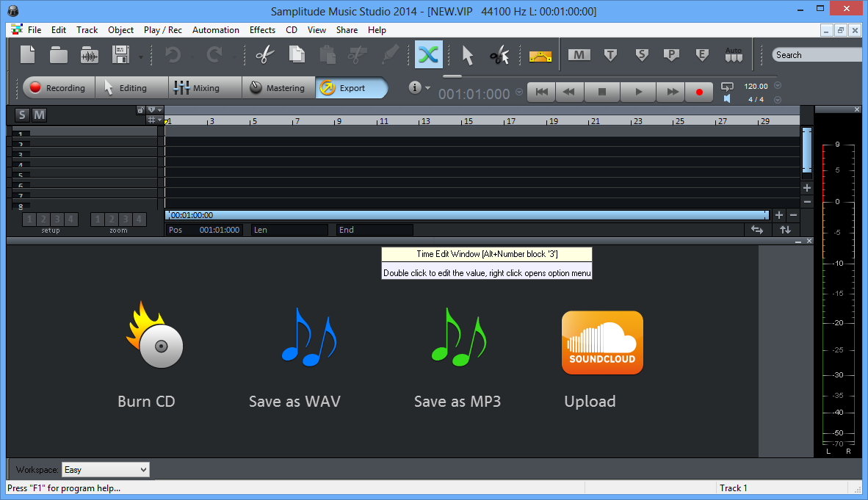Screen dimensions: 868x500
Task: Save the project with the floppy disk icon
Action: pyautogui.click(x=120, y=55)
